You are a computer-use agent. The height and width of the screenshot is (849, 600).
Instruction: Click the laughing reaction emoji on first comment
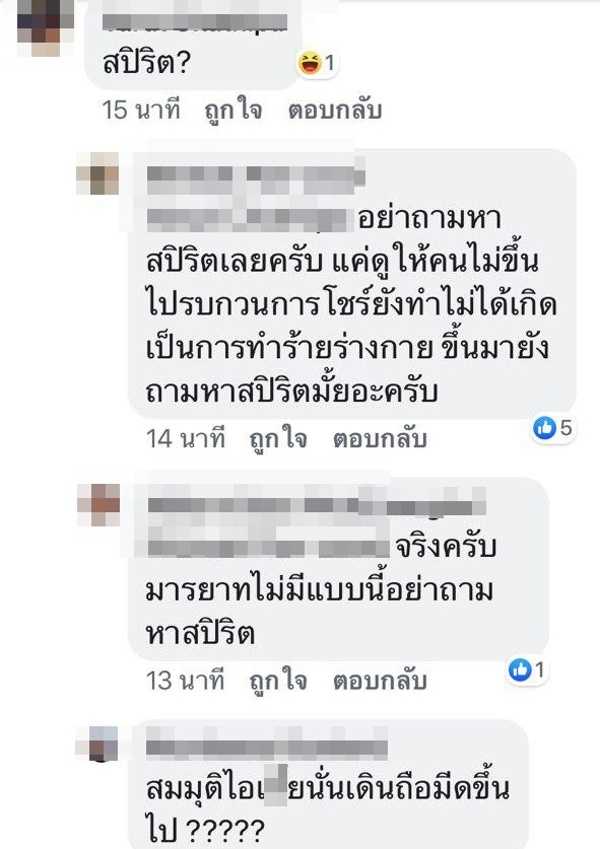(x=309, y=63)
